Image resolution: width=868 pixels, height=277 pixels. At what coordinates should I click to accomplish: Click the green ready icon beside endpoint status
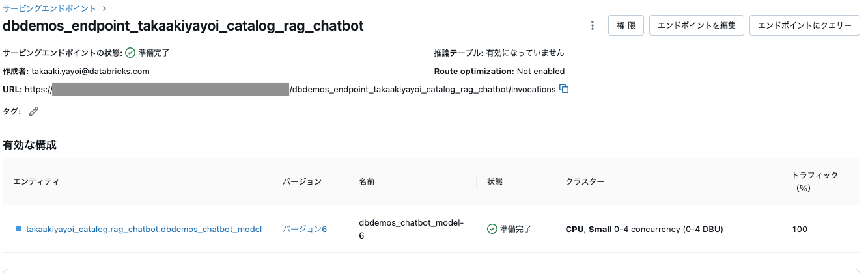(x=130, y=53)
